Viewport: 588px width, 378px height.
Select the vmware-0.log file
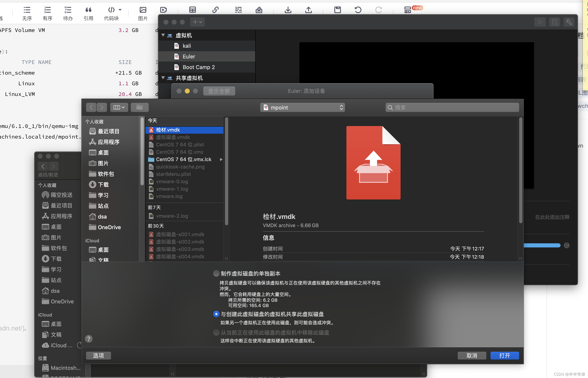click(184, 181)
